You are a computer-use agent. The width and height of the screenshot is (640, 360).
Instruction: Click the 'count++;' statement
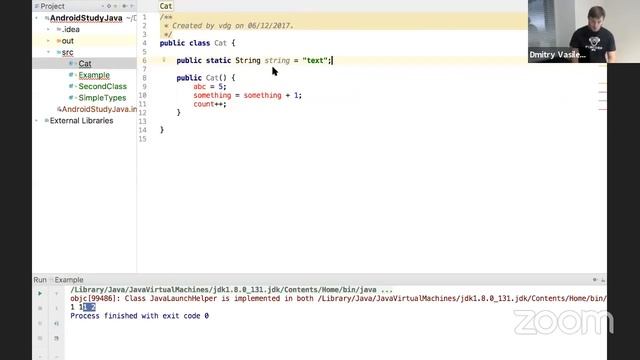[x=210, y=104]
